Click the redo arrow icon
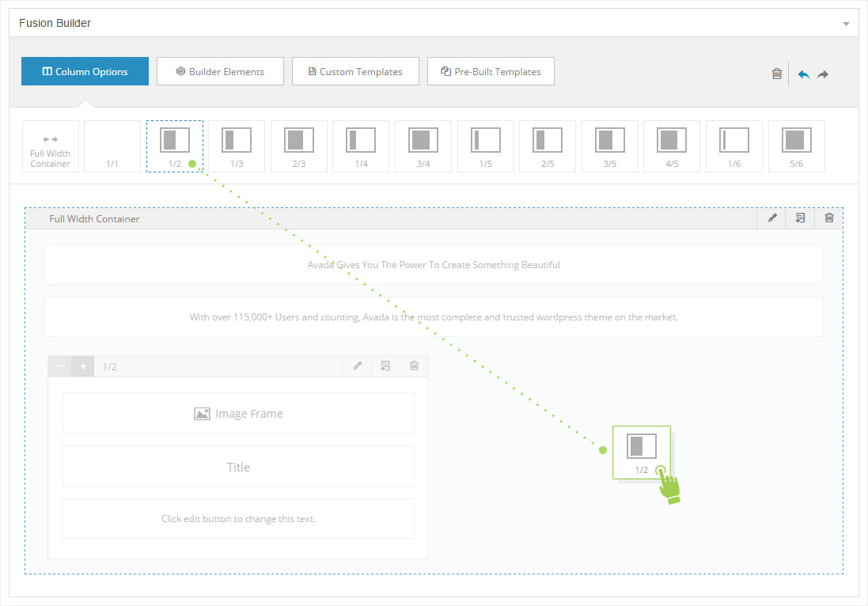The height and width of the screenshot is (606, 868). click(x=823, y=74)
